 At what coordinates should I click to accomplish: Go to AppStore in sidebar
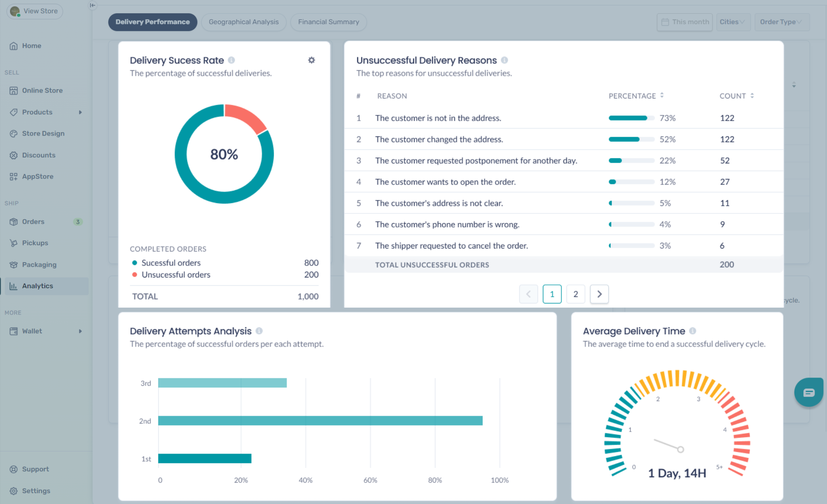pyautogui.click(x=38, y=177)
